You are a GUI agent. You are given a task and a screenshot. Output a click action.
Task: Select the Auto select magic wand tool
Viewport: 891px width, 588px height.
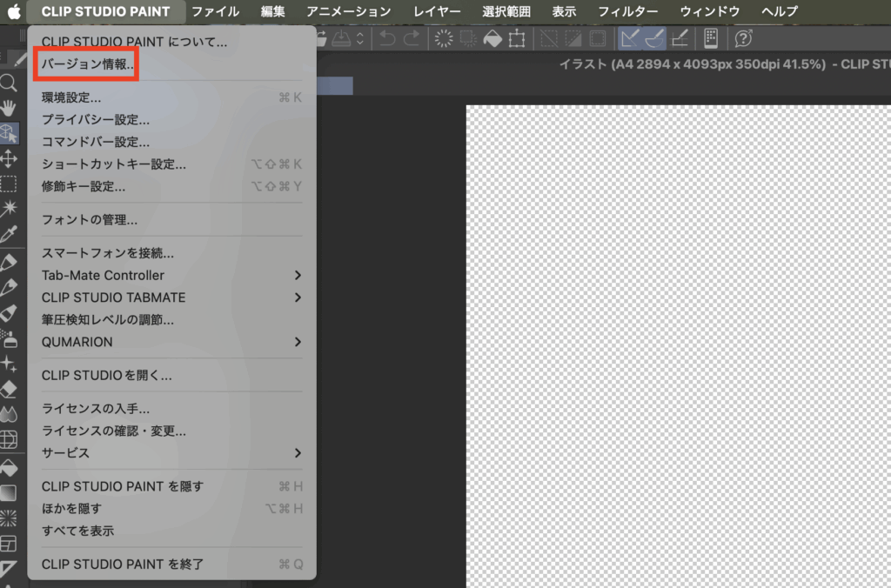pyautogui.click(x=9, y=209)
